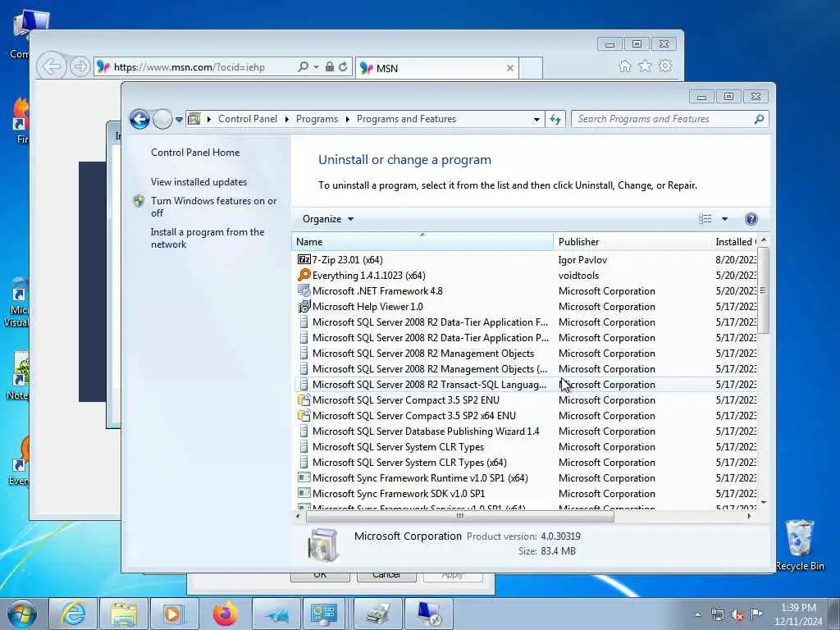This screenshot has height=630, width=840.
Task: Open Firefox from taskbar
Action: point(225,614)
